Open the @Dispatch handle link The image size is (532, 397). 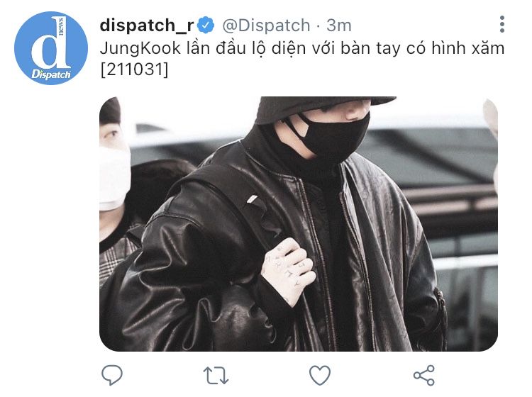266,26
